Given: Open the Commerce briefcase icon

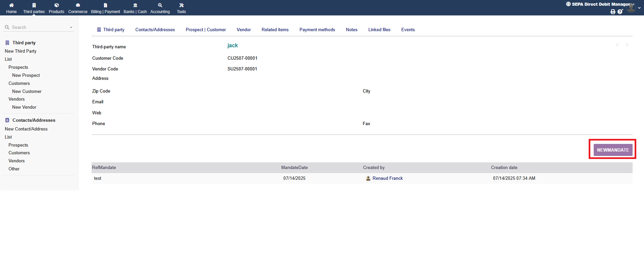Looking at the screenshot, I should 78,5.
